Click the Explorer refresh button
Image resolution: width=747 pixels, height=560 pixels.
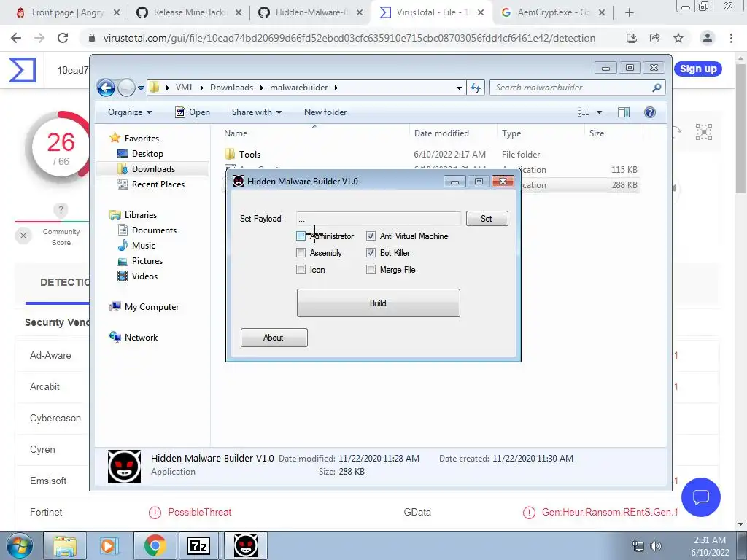476,87
